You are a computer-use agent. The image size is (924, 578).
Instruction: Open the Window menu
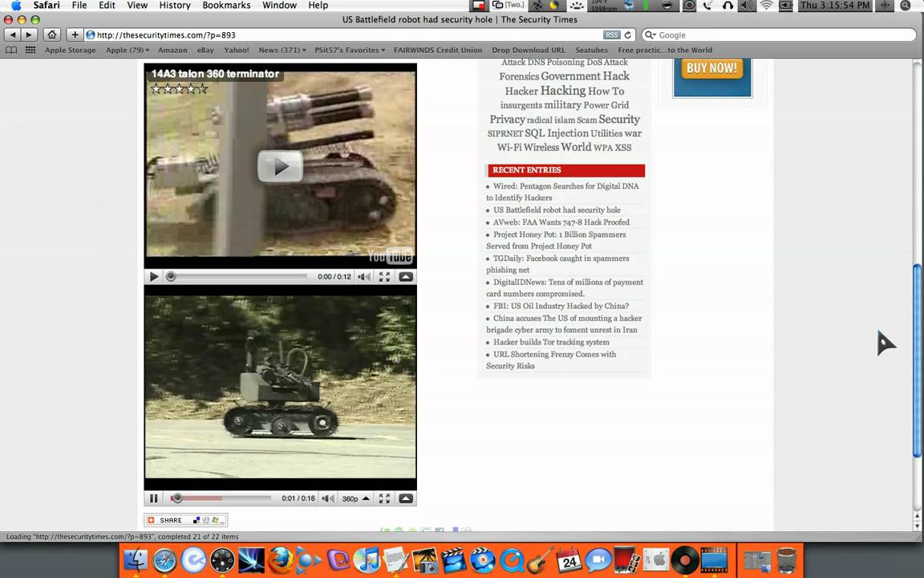279,6
